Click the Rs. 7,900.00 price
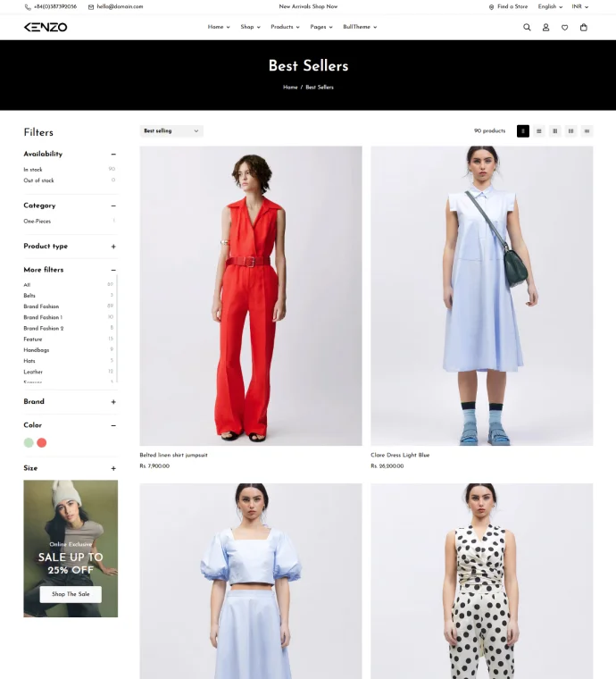This screenshot has width=616, height=679. coord(154,466)
